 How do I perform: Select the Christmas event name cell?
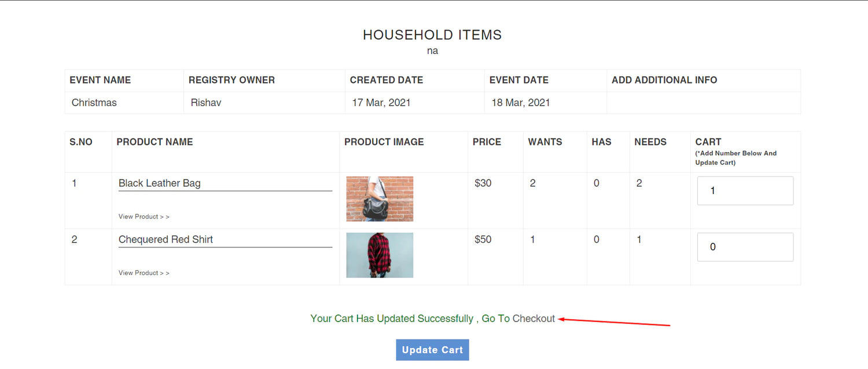[x=94, y=103]
